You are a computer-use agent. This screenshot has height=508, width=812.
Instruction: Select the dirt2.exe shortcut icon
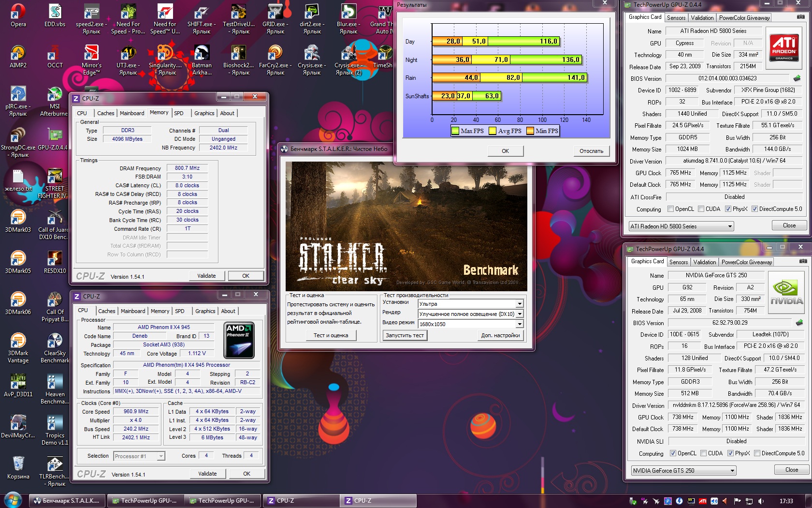312,19
